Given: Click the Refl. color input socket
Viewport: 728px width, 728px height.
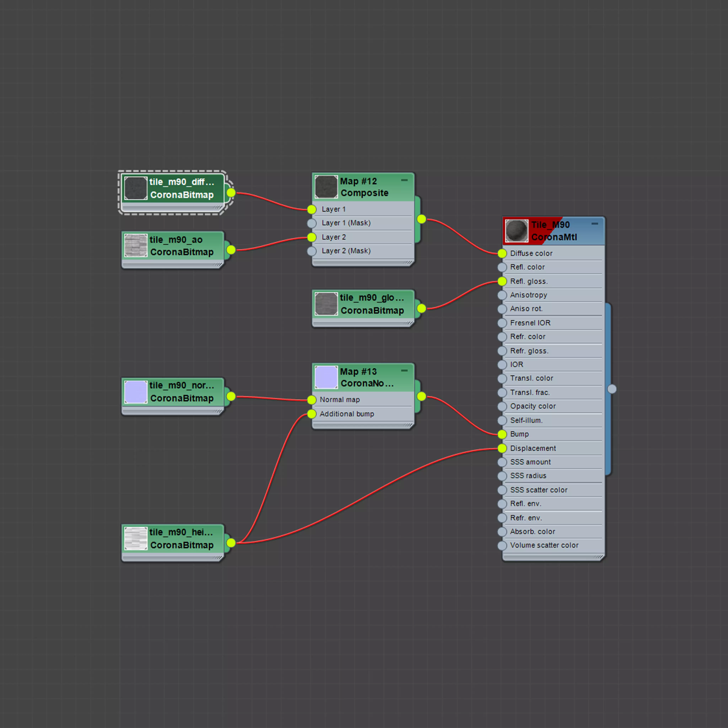Looking at the screenshot, I should (502, 267).
